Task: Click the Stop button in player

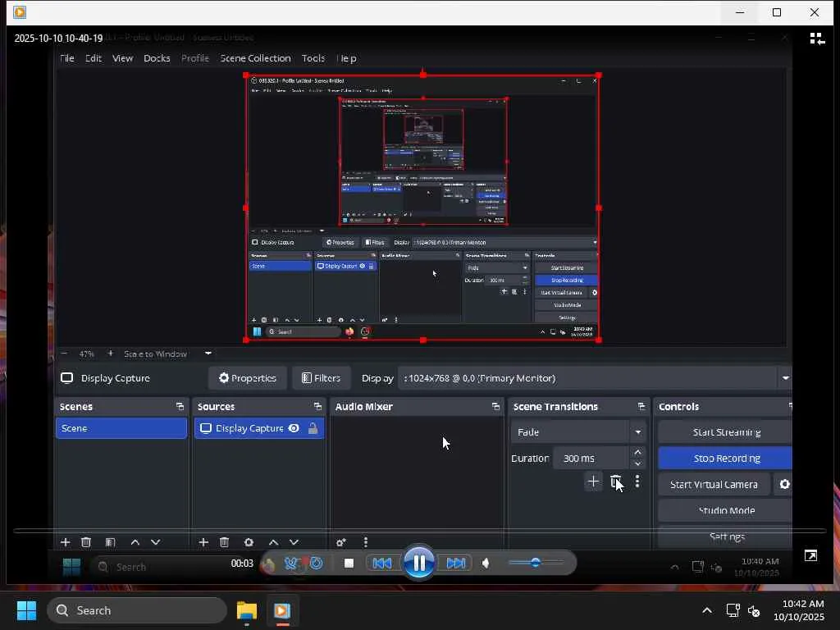Action: [349, 563]
